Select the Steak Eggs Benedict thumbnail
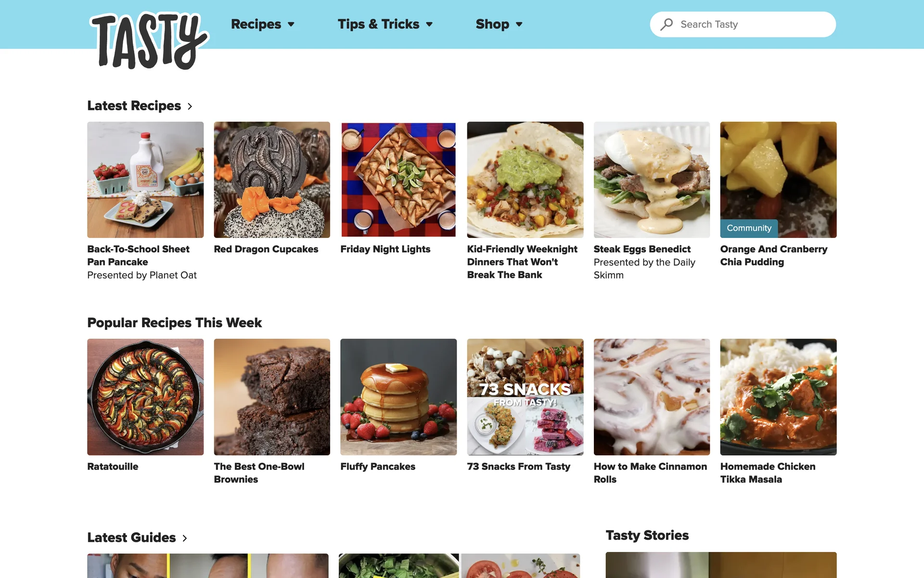924x578 pixels. click(x=652, y=180)
